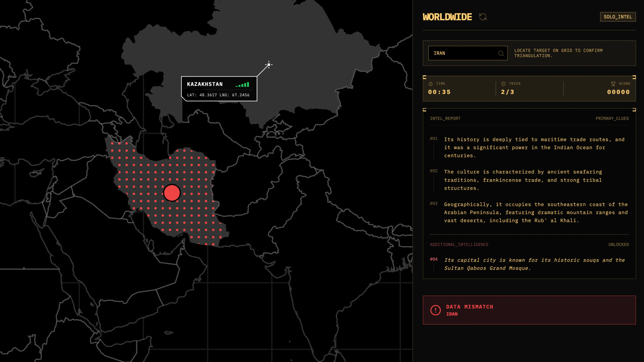Click the DATA MISMATCH alert banner
The width and height of the screenshot is (644, 362).
[529, 310]
